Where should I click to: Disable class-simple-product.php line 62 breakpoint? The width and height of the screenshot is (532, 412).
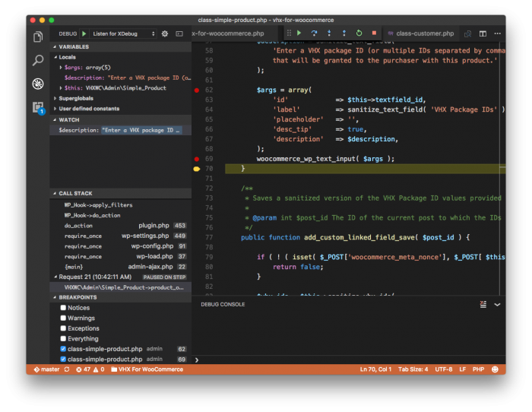tap(63, 349)
